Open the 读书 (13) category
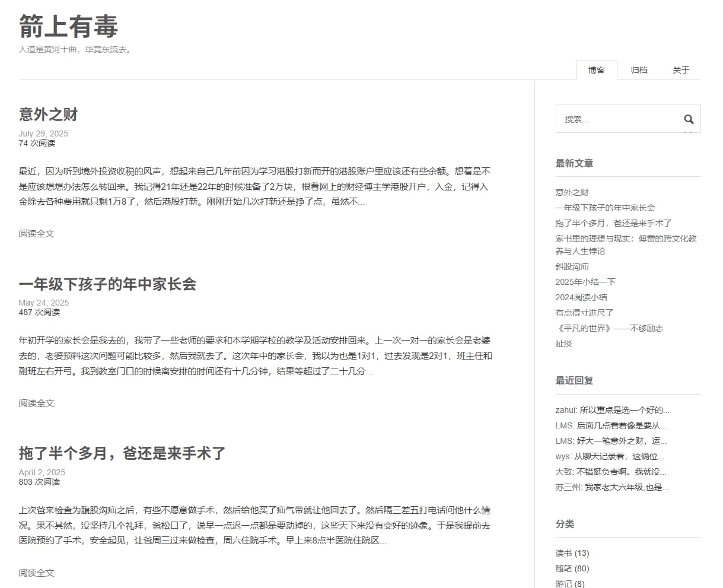The height and width of the screenshot is (588, 723). pyautogui.click(x=571, y=552)
